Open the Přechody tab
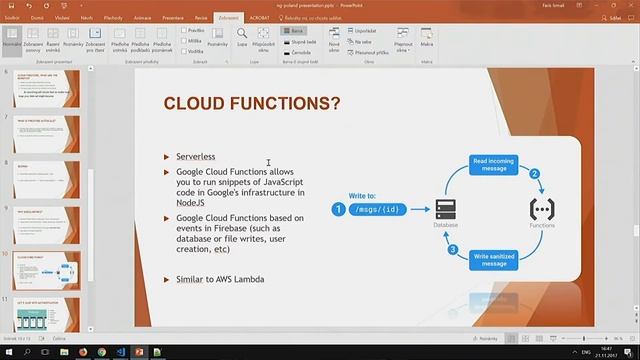The width and height of the screenshot is (640, 360). [x=113, y=18]
